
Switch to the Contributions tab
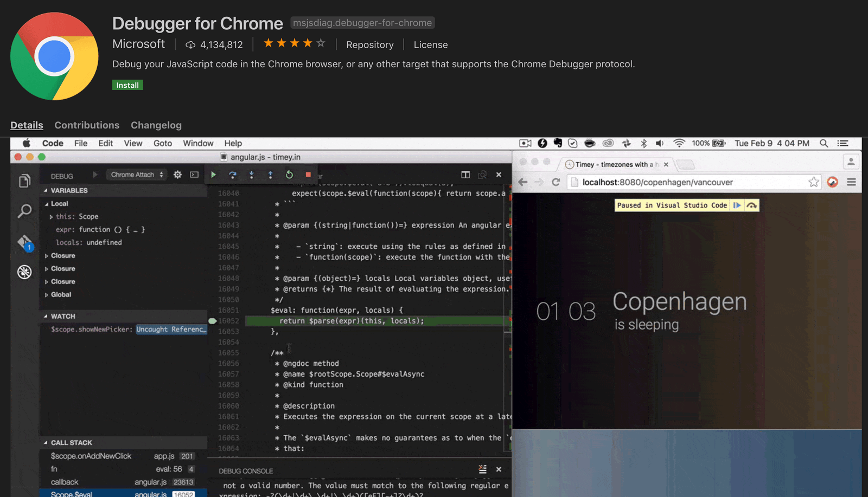pyautogui.click(x=87, y=125)
